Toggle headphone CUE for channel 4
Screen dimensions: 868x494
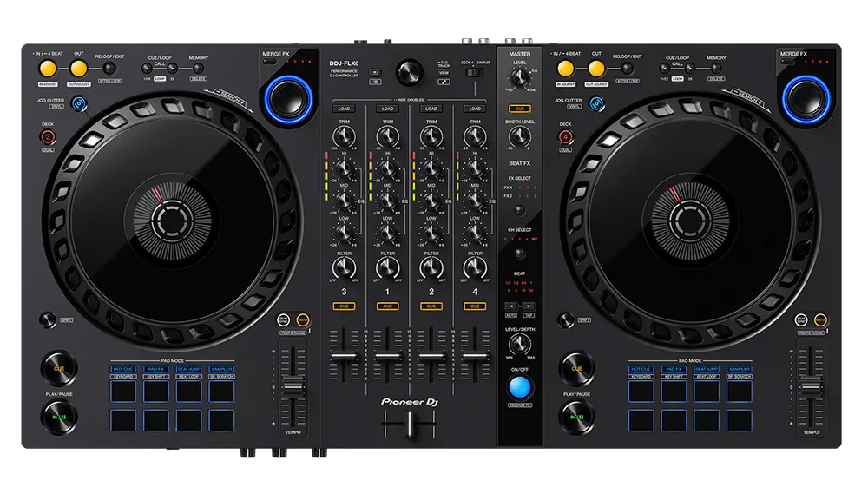pos(475,306)
